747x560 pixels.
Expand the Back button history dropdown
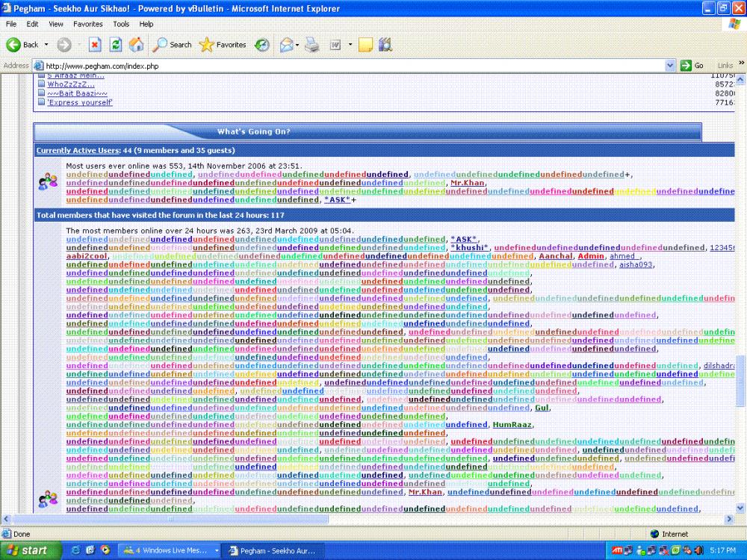pyautogui.click(x=46, y=45)
